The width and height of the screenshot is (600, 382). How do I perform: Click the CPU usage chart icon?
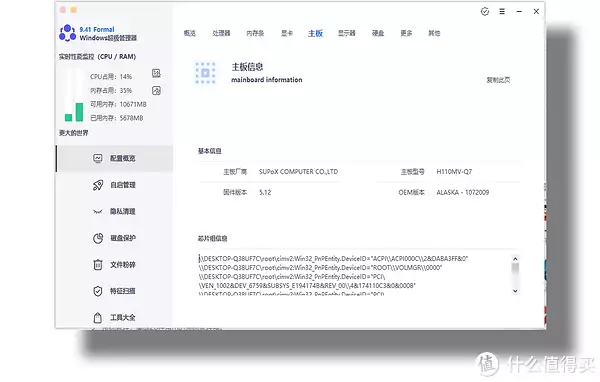(x=156, y=73)
